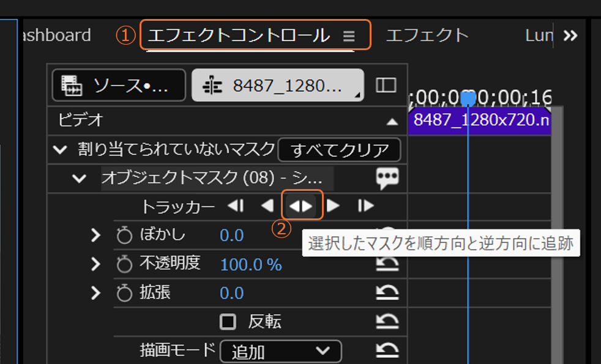The width and height of the screenshot is (601, 364).
Task: Select the ソース clip button
Action: [119, 85]
